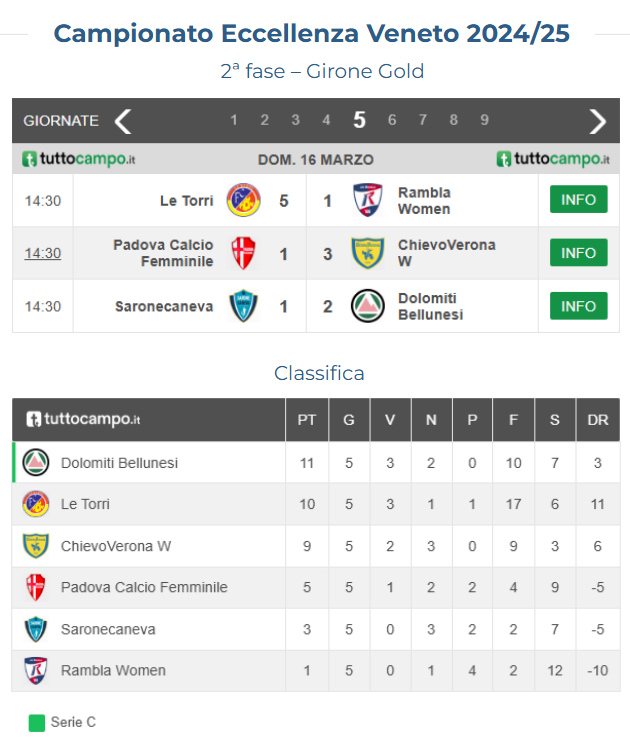Click the Le Torri crest in match row
Screen dimensions: 630x751
(x=243, y=200)
